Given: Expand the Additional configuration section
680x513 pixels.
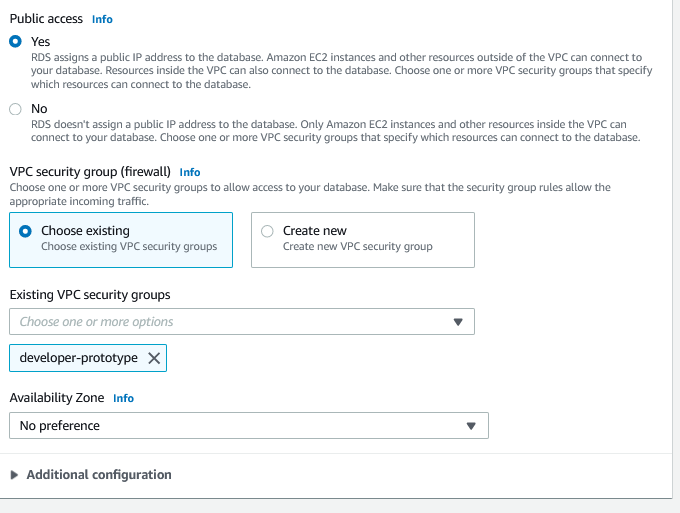Looking at the screenshot, I should pyautogui.click(x=91, y=474).
